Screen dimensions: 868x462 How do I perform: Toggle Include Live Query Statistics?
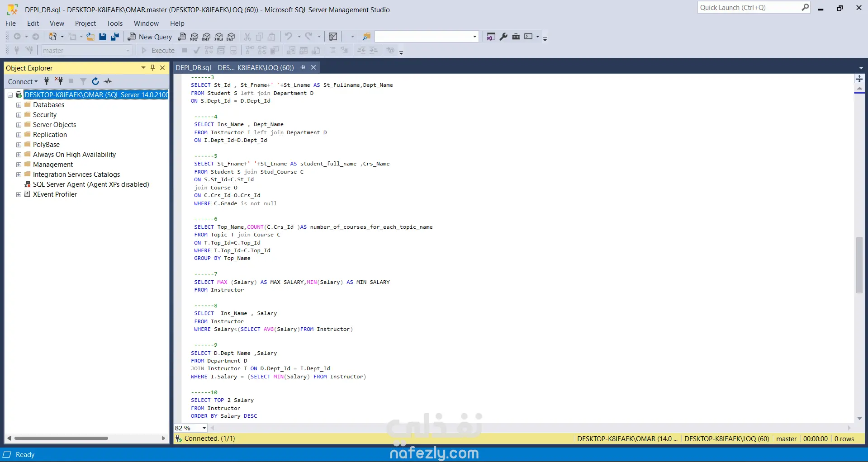point(262,50)
